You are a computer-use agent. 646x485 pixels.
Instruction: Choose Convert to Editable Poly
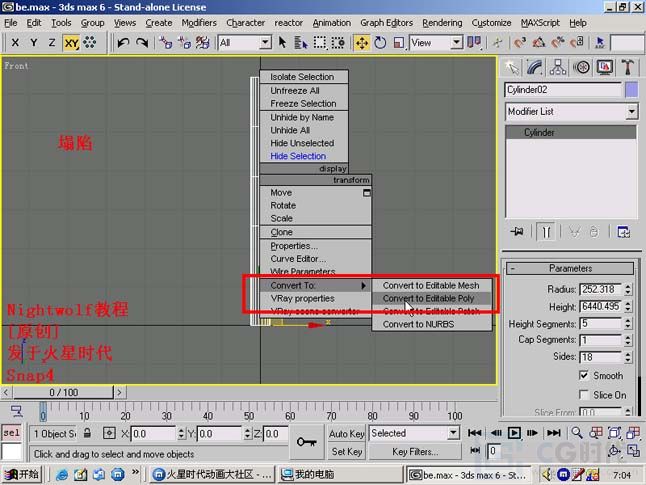(431, 298)
